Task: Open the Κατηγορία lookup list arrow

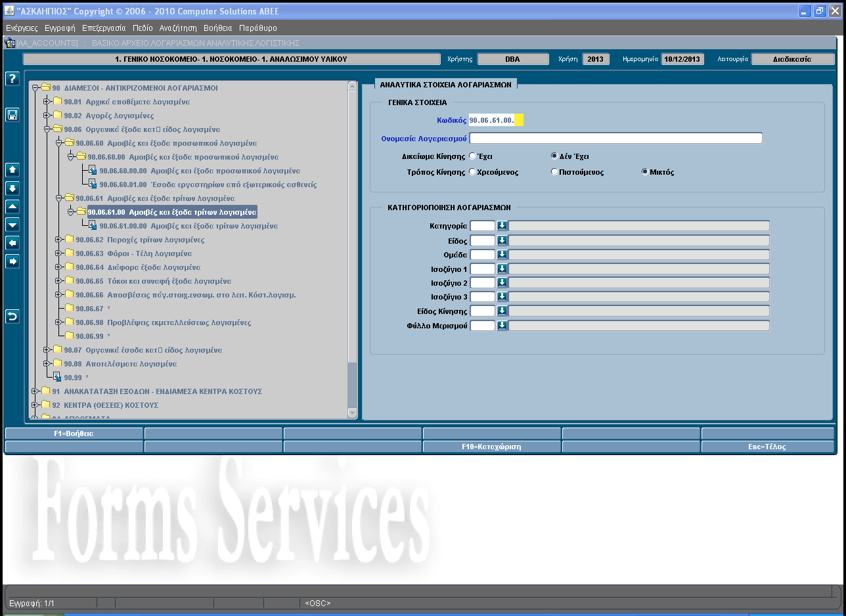Action: 502,226
